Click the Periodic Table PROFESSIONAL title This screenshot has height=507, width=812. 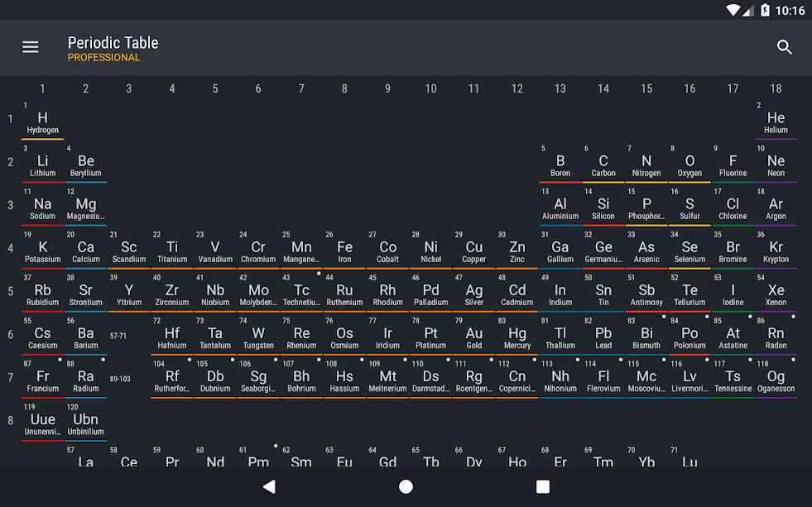point(113,49)
